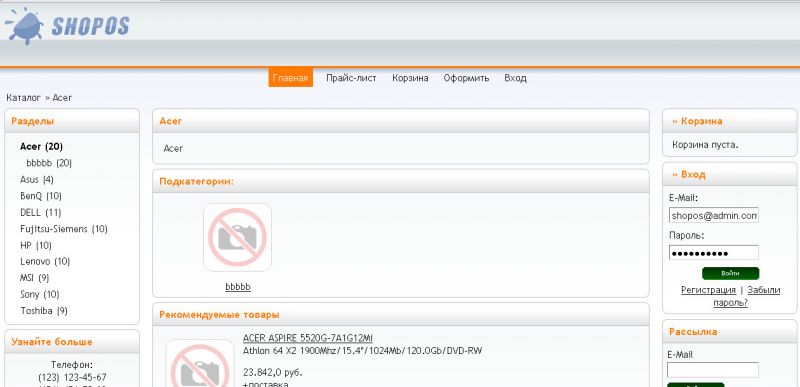This screenshot has width=800, height=387.
Task: Open the HP (10) category
Action: 36,245
